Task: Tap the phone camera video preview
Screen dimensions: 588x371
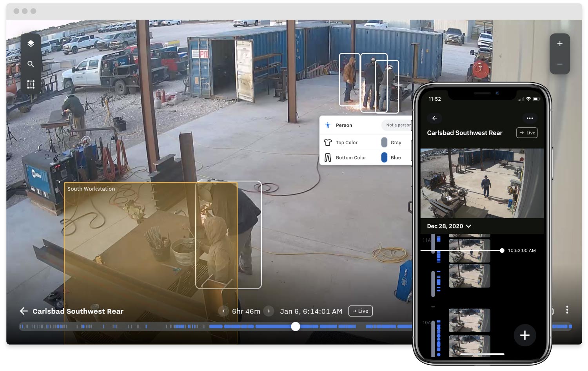Action: coord(482,183)
